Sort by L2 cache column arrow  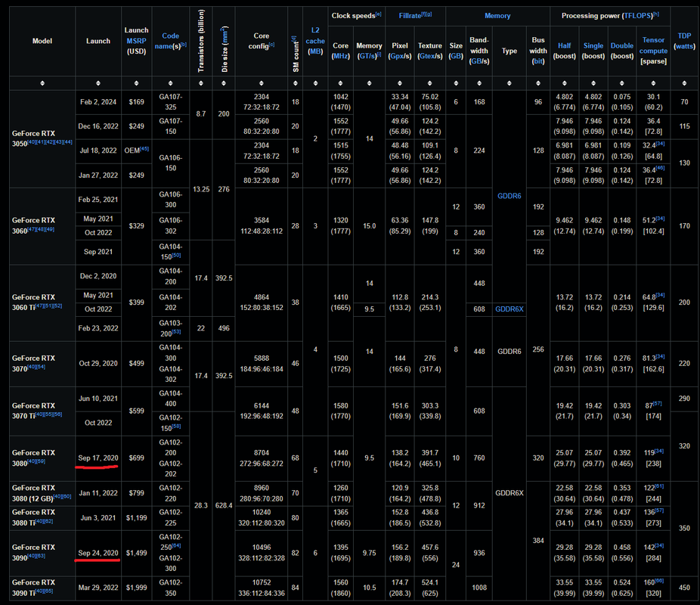tap(316, 83)
